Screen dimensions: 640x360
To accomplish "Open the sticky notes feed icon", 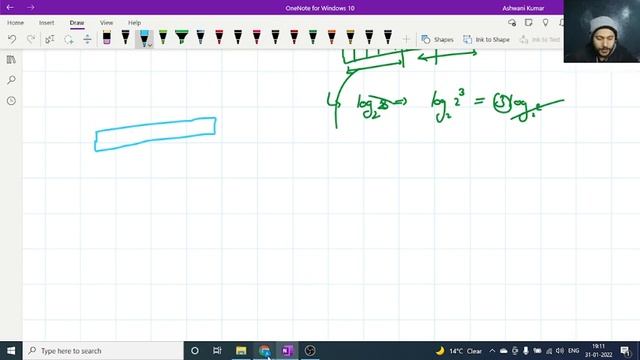I will pos(529,22).
